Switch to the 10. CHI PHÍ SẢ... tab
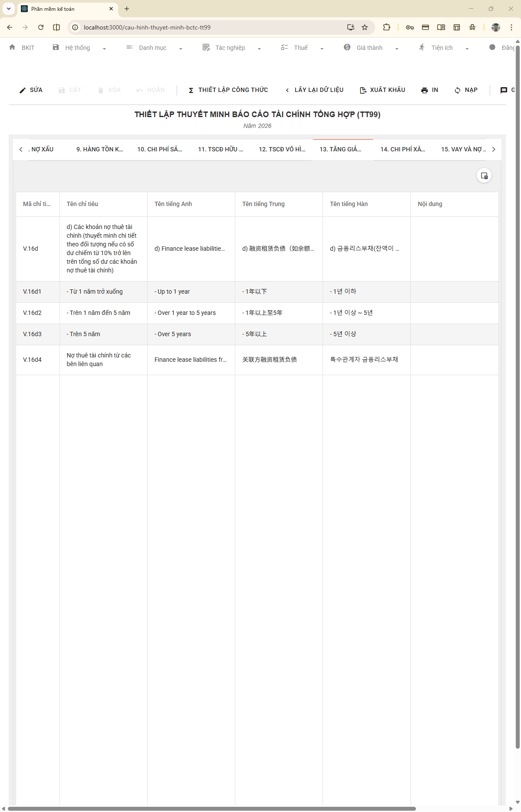521x812 pixels. [160, 149]
